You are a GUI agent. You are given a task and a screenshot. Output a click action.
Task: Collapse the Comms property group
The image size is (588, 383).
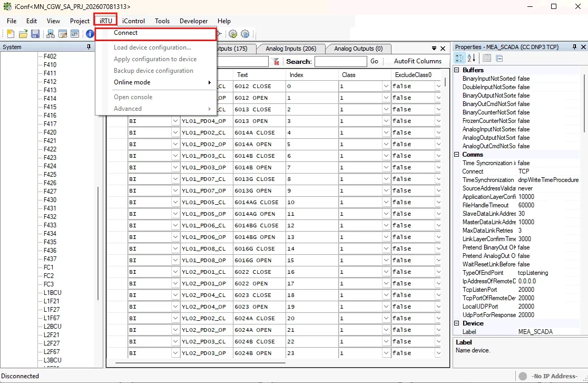pyautogui.click(x=457, y=155)
